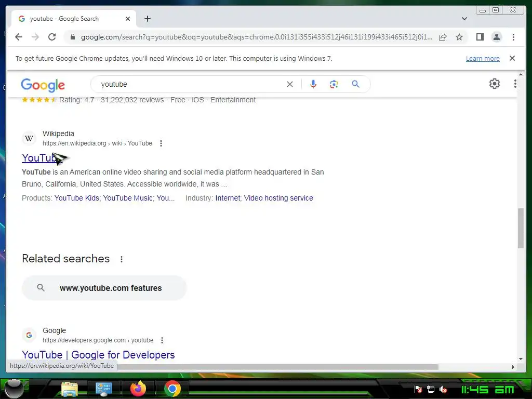Viewport: 532px width, 399px height.
Task: Open the control panel taskbar icon
Action: click(x=103, y=389)
